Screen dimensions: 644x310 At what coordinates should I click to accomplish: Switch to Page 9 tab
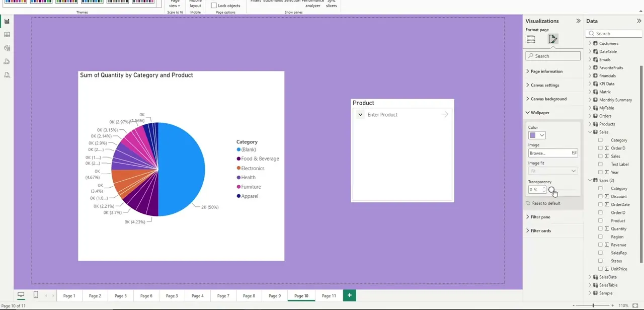tap(275, 296)
